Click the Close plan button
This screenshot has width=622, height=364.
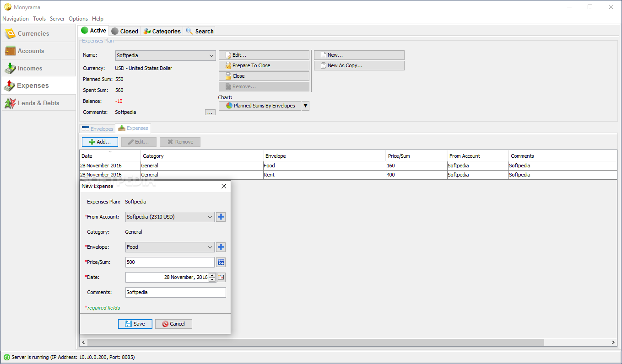pyautogui.click(x=264, y=76)
